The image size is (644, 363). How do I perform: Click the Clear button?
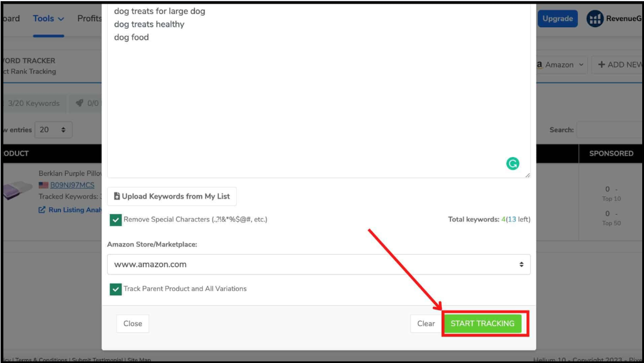pos(426,324)
